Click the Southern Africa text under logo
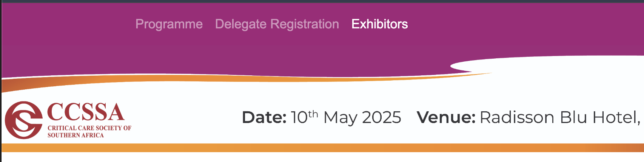Viewport: 644px width, 162px height. pos(75,135)
